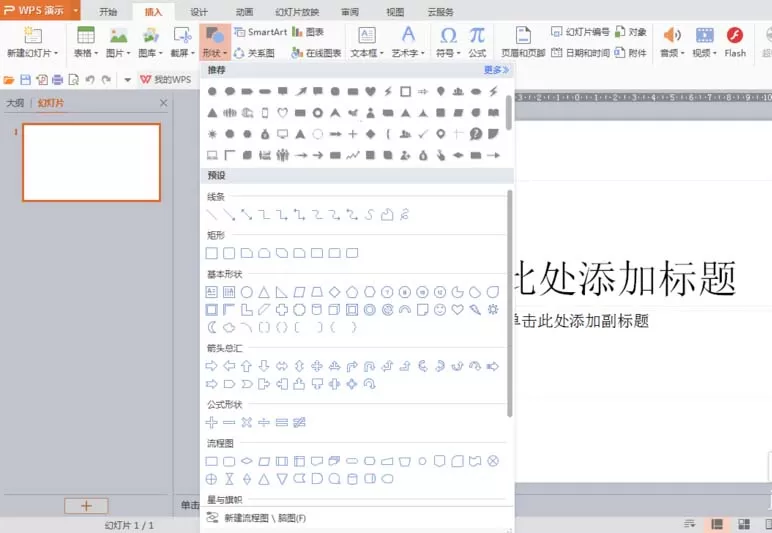
Task: Open the 视频 video dropdown
Action: click(705, 42)
